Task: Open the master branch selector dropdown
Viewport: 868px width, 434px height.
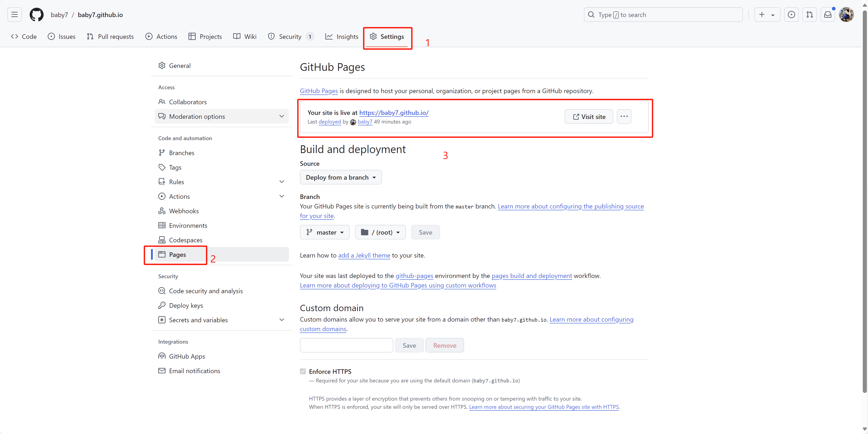Action: click(x=324, y=232)
